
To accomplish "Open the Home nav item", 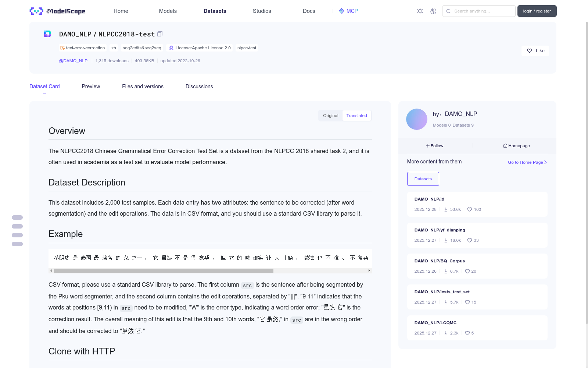I will coord(121,11).
